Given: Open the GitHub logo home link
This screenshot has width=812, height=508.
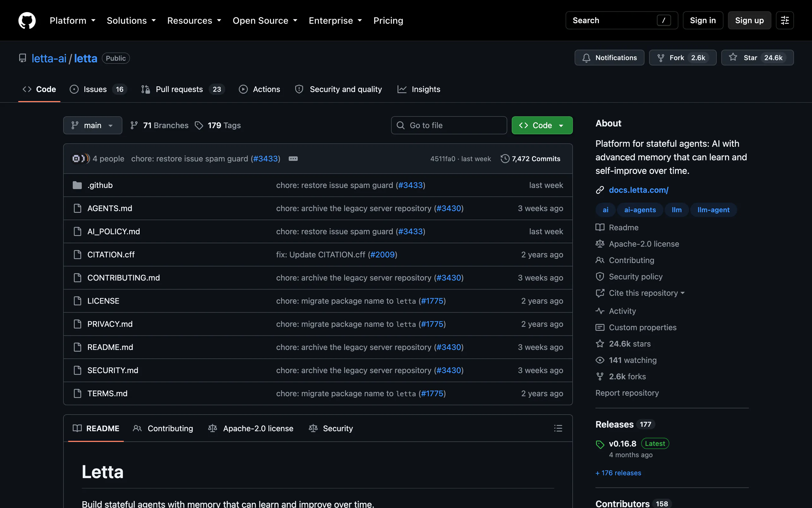Looking at the screenshot, I should (x=27, y=21).
